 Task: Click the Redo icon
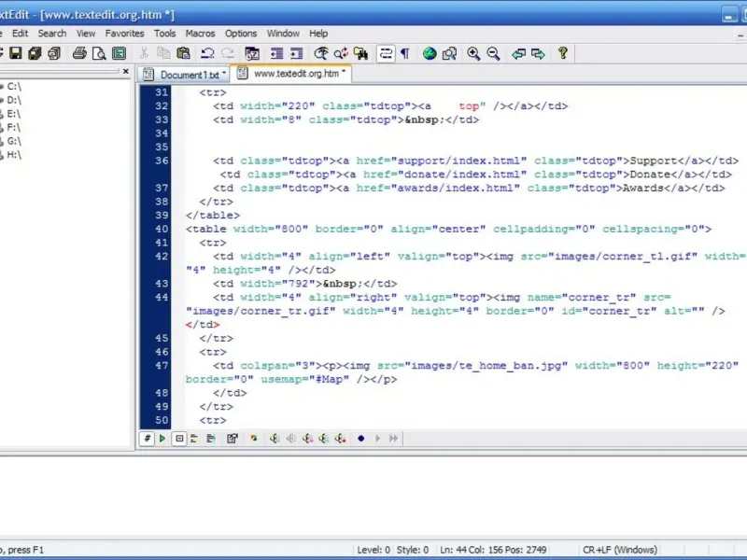(x=228, y=53)
